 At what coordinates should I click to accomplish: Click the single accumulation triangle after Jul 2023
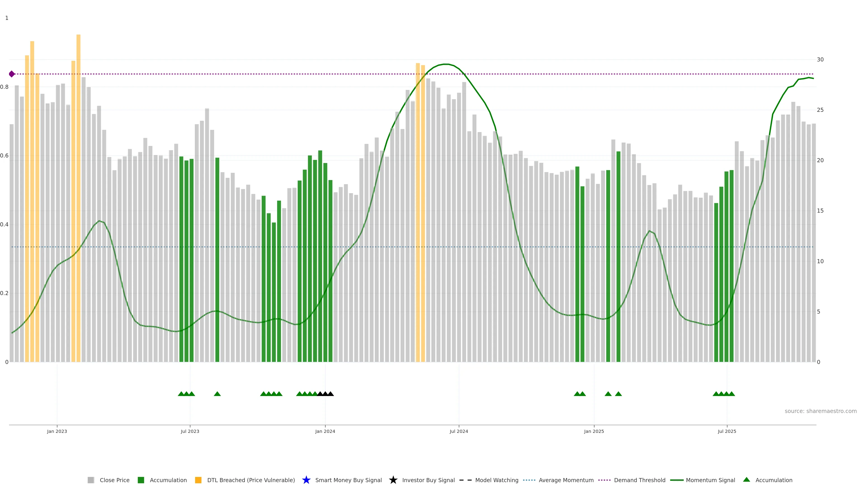tap(217, 394)
